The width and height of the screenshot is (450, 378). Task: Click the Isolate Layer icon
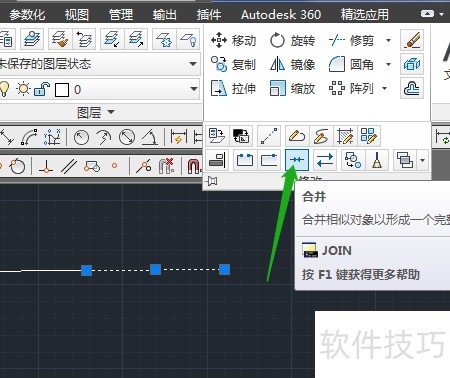pos(112,39)
